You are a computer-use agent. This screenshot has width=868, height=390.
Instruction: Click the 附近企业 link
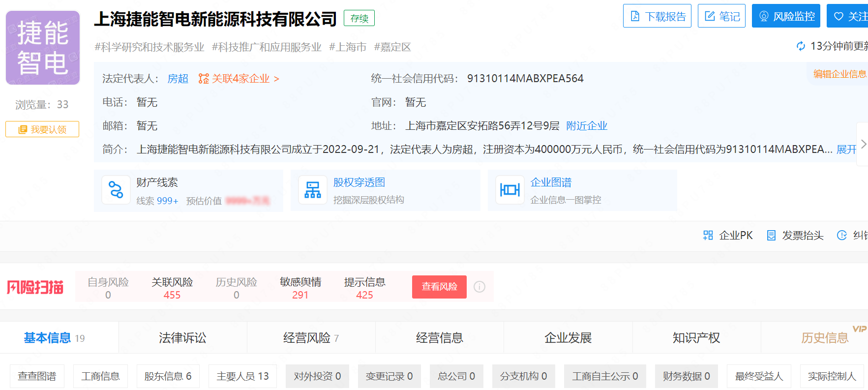[x=587, y=126]
